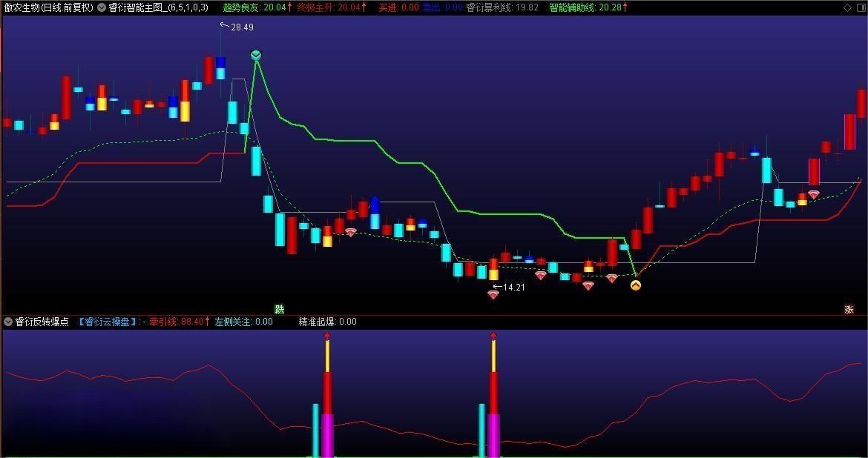Click the 睿衍智能主图_(6,5,1,0,3) indicator name
The image size is (868, 458).
click(159, 7)
